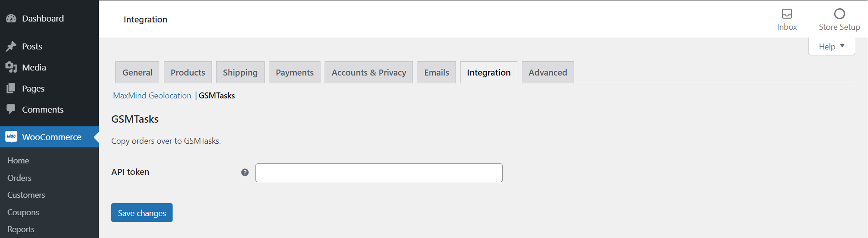The width and height of the screenshot is (868, 238).
Task: Expand the Help dropdown
Action: (x=831, y=46)
